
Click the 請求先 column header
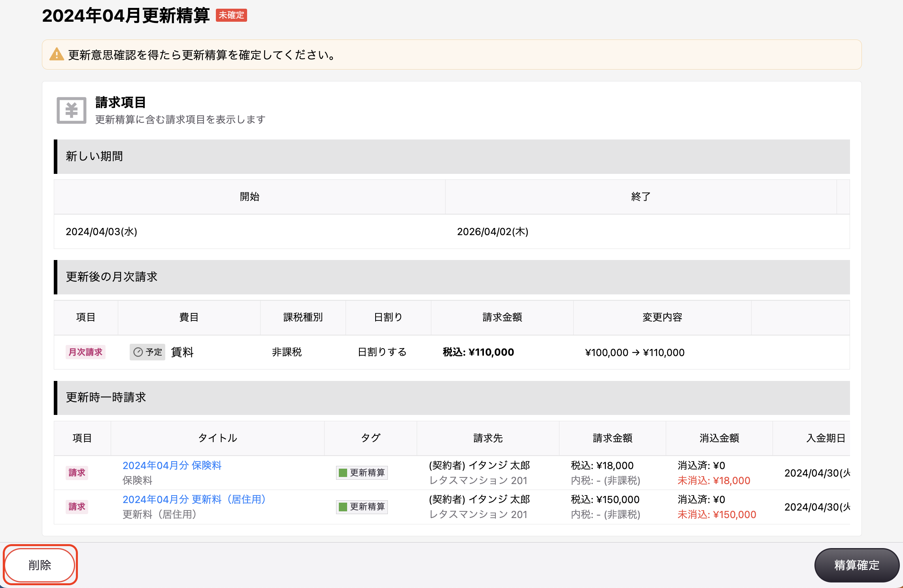pyautogui.click(x=488, y=438)
